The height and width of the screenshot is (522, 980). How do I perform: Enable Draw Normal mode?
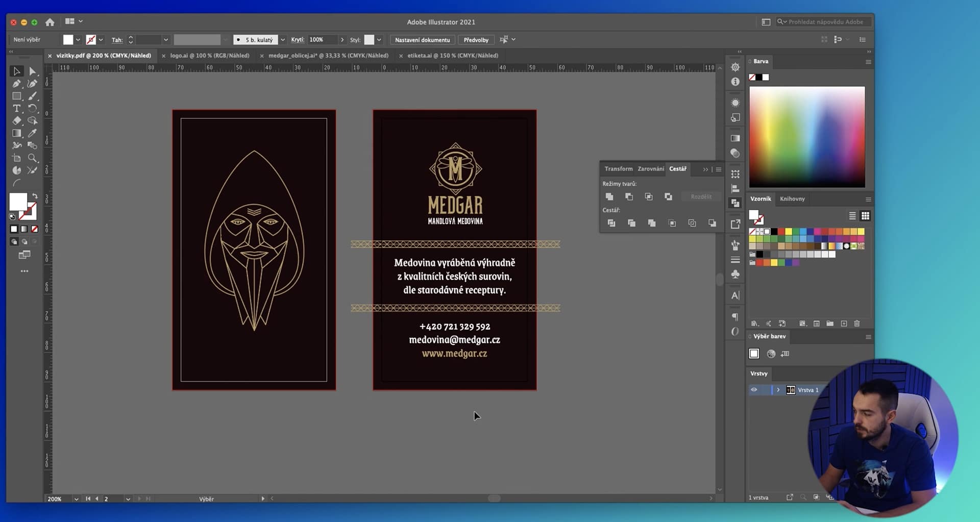coord(14,242)
